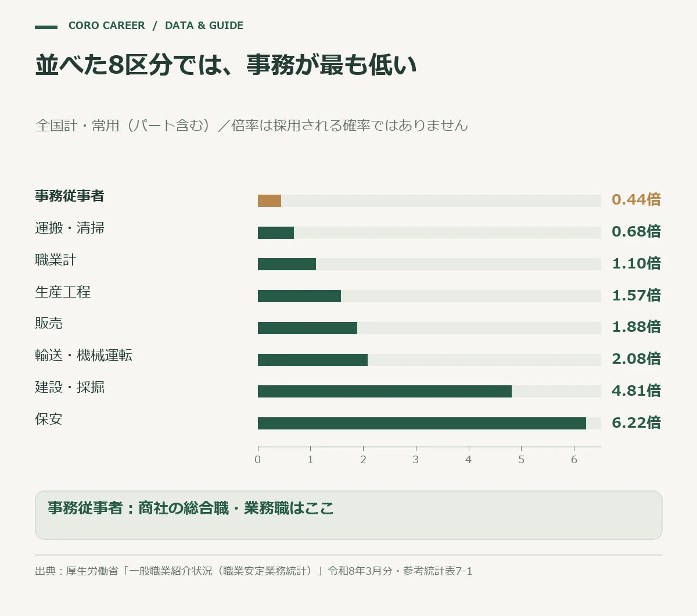
Task: Click the green bar for 輸送・機械運転
Action: point(312,360)
